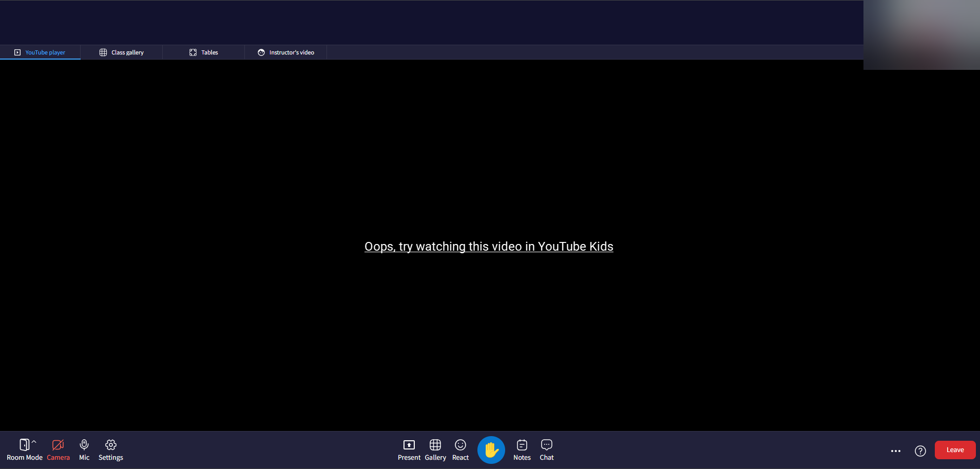This screenshot has height=469, width=980.
Task: Open the Notes panel
Action: [522, 450]
